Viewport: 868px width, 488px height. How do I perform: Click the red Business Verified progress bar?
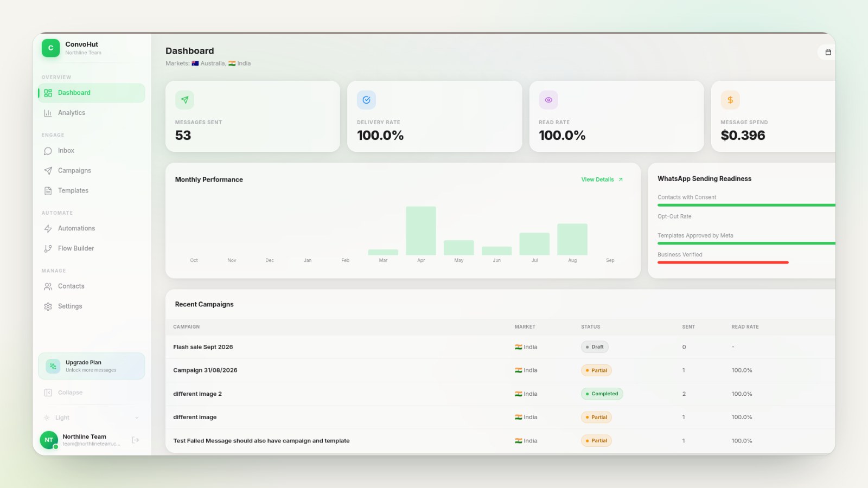[x=723, y=262]
